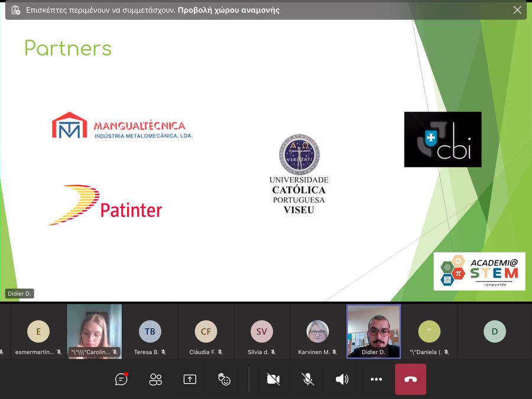Viewport: 532px width, 399px height.
Task: Select Cláudia F. participant avatar
Action: tap(206, 332)
